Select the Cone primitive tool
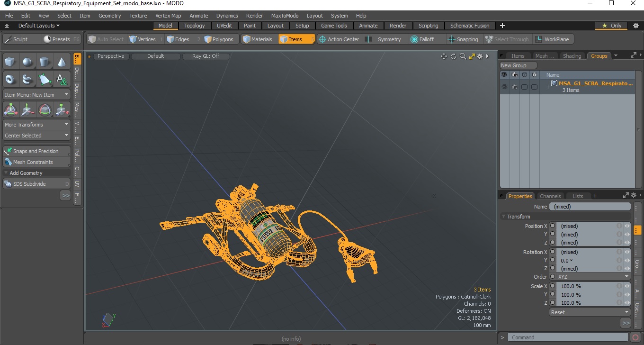 (62, 62)
